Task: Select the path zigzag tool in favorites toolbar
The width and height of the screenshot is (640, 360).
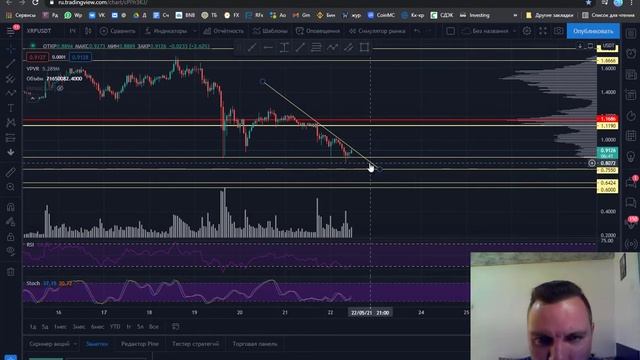Action: point(332,48)
